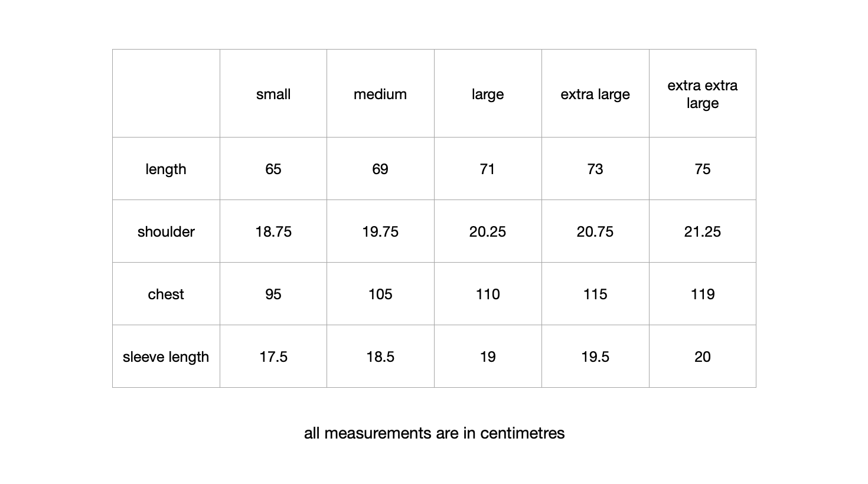The image size is (868, 484).
Task: Select the "sleeve length" row label
Action: click(166, 357)
